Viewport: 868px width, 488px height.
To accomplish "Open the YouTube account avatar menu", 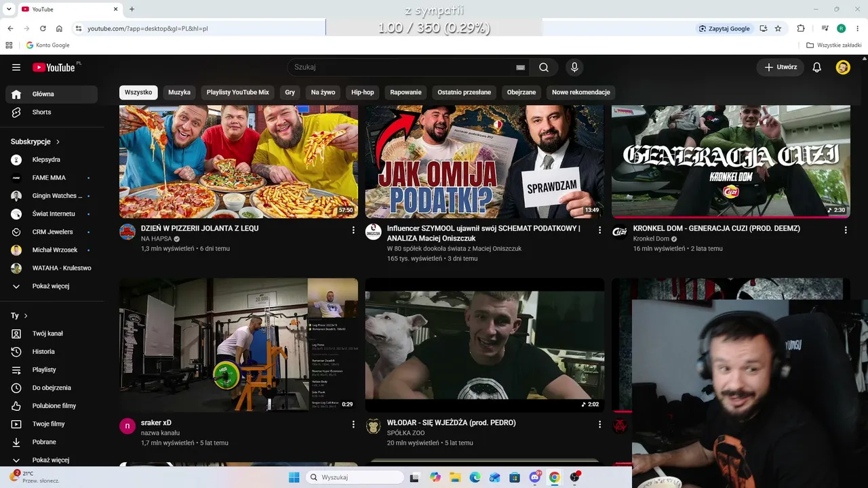I will click(843, 67).
